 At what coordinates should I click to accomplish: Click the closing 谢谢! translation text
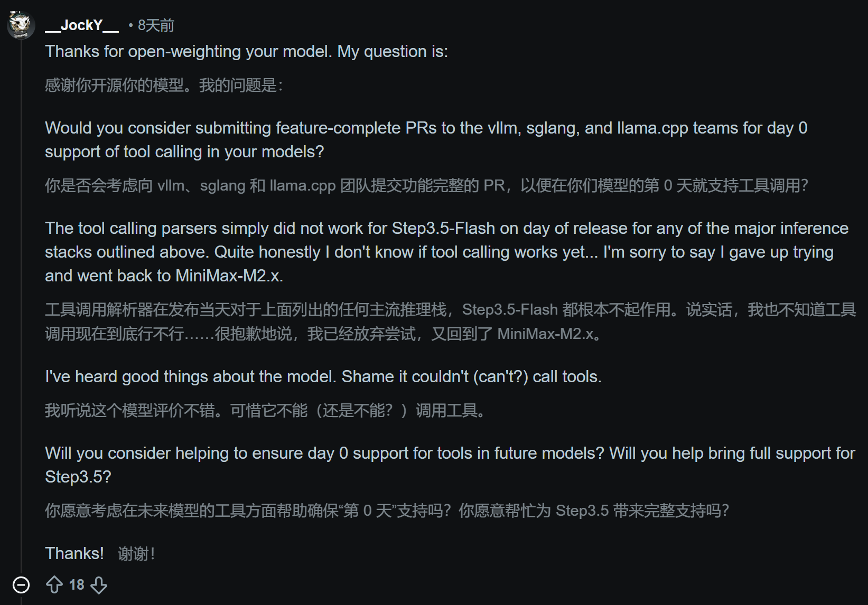[x=136, y=554]
